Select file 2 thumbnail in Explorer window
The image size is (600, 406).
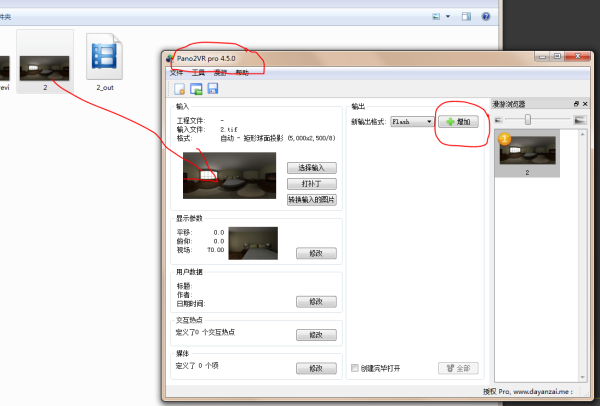(x=45, y=69)
